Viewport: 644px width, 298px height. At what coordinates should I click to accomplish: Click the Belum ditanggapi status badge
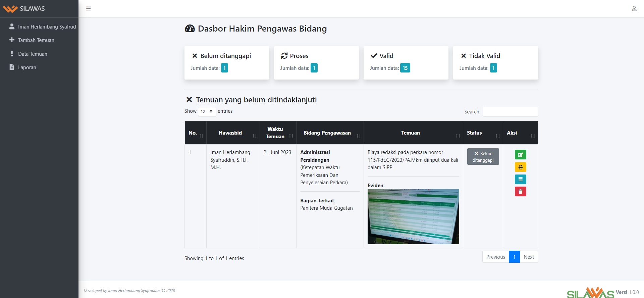coord(483,157)
